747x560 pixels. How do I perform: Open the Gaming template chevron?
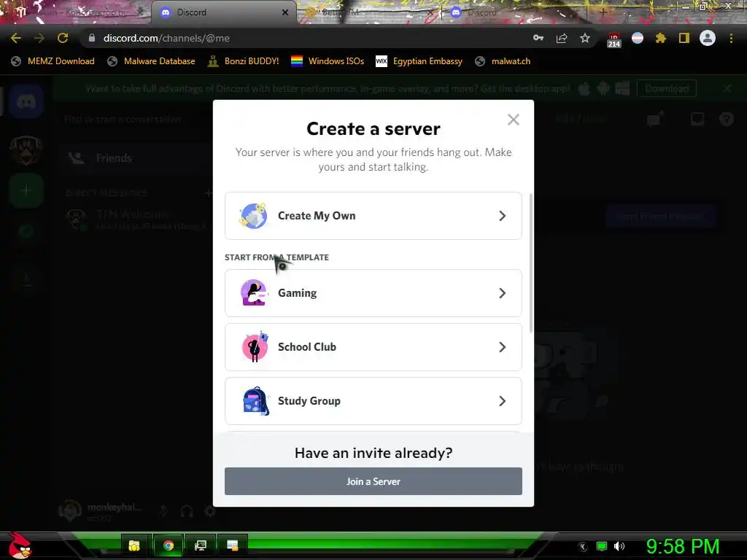click(502, 293)
